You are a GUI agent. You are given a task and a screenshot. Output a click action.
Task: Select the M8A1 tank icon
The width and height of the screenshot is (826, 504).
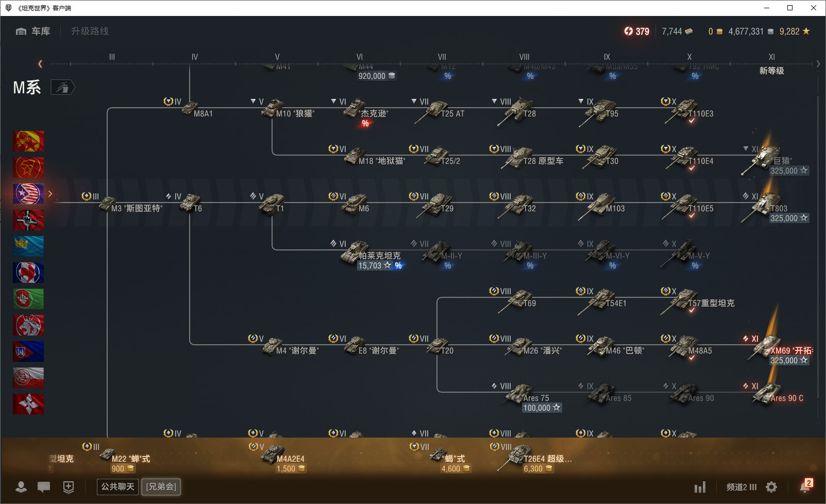(x=190, y=108)
